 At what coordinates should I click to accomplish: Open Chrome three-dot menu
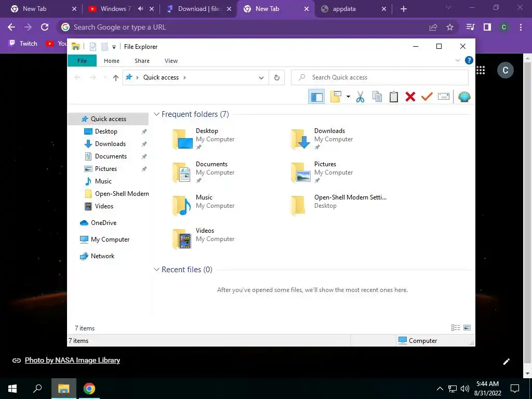pos(521,27)
